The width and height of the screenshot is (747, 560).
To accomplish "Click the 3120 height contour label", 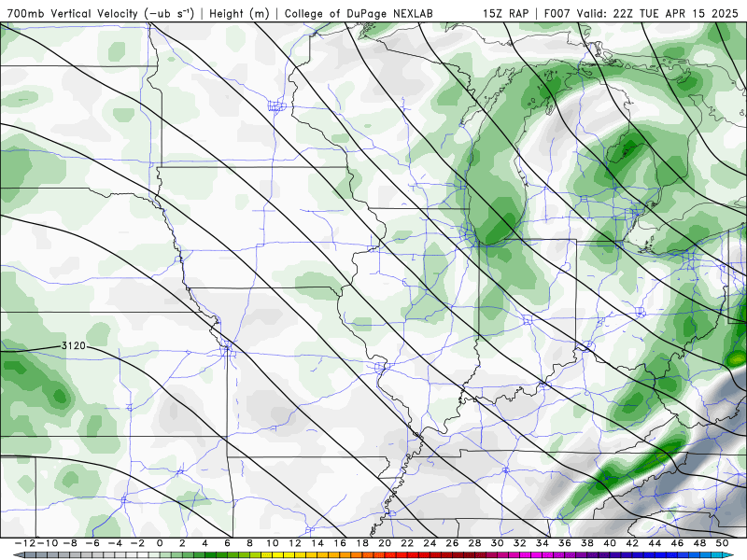I will click(x=74, y=345).
